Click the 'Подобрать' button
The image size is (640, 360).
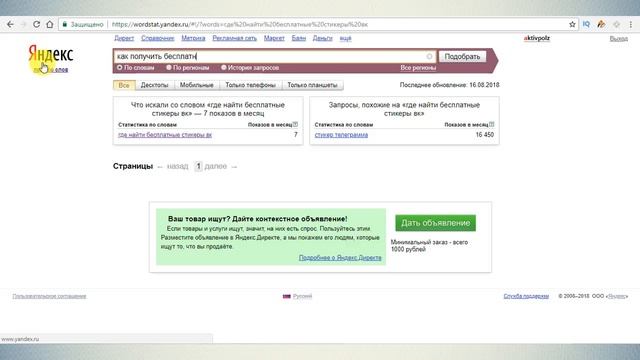coord(462,56)
